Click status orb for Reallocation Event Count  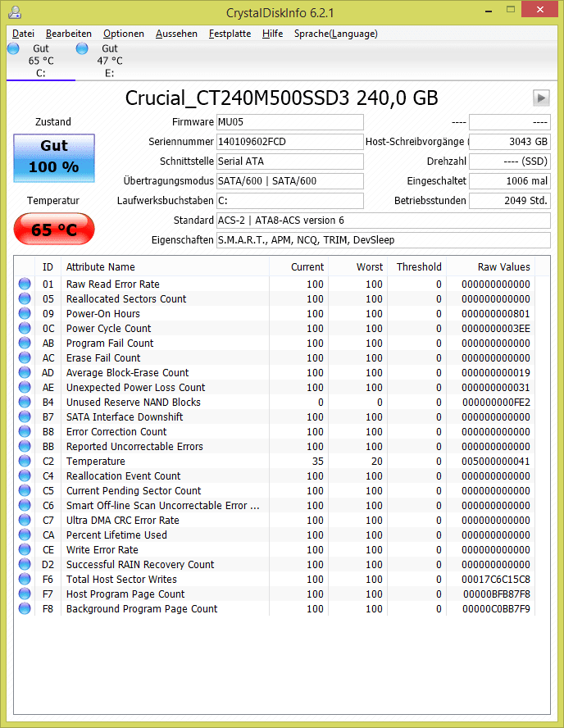tap(25, 475)
